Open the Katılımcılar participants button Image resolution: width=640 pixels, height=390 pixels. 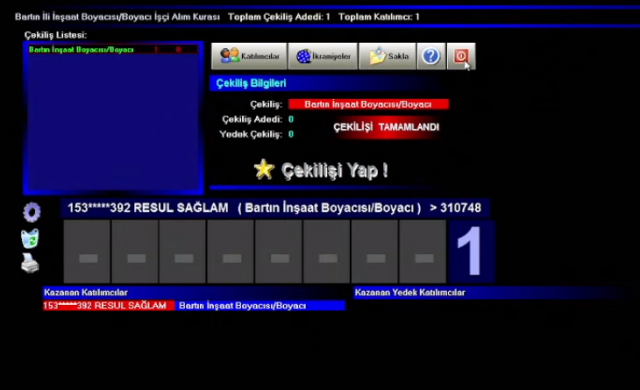(x=249, y=56)
